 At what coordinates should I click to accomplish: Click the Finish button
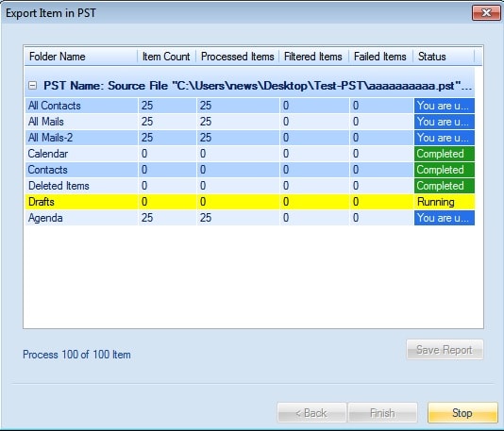pyautogui.click(x=382, y=413)
